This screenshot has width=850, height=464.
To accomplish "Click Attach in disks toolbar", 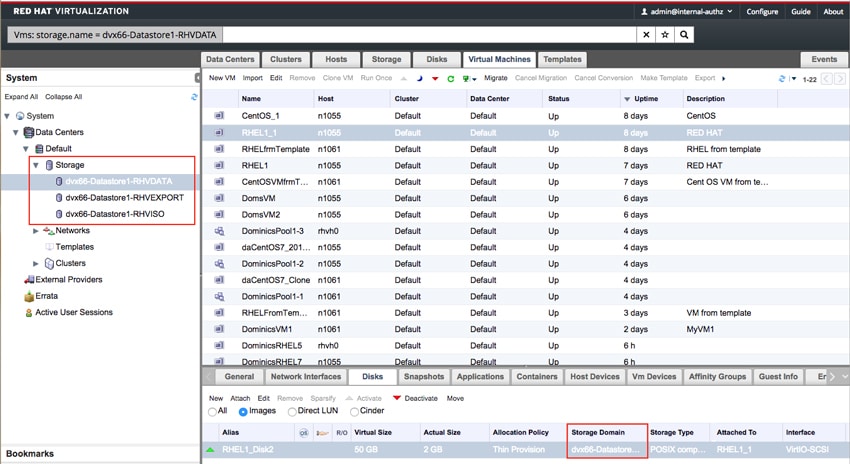I will [240, 398].
